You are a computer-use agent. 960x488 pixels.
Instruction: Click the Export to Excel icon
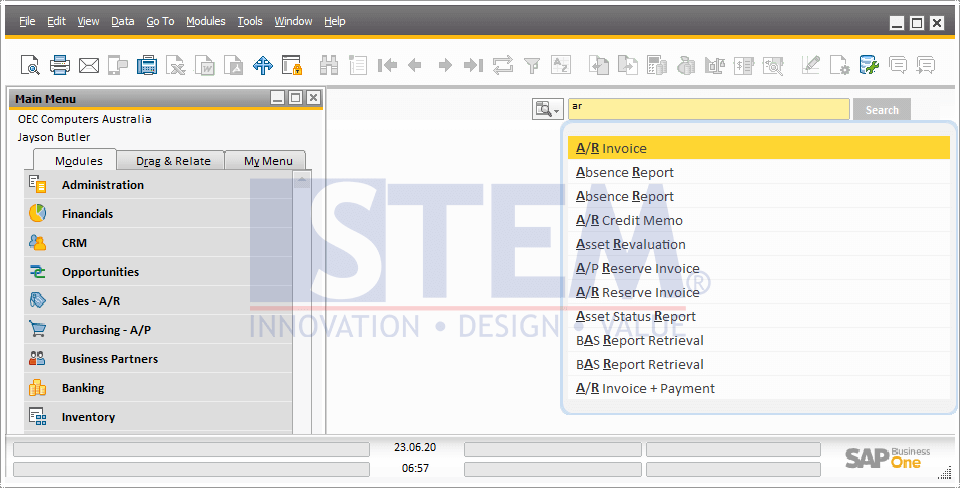pyautogui.click(x=176, y=65)
